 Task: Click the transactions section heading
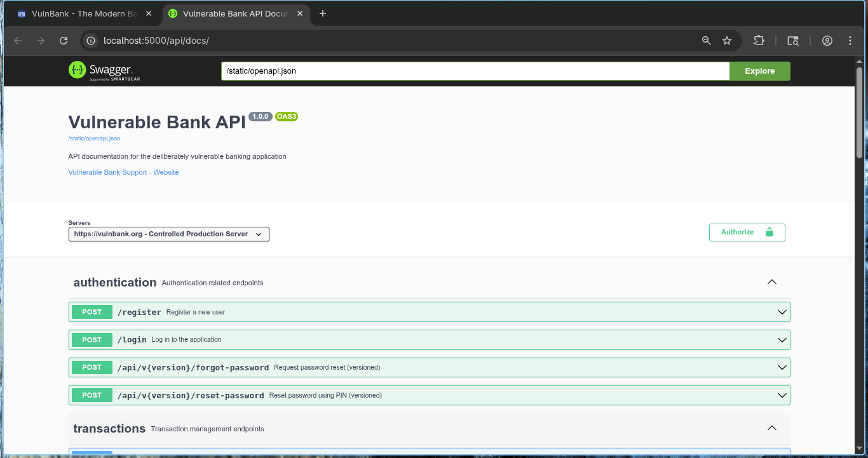(109, 428)
